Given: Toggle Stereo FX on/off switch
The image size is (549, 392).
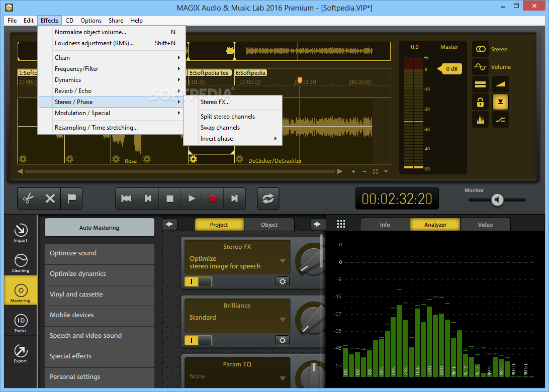Looking at the screenshot, I should 198,281.
